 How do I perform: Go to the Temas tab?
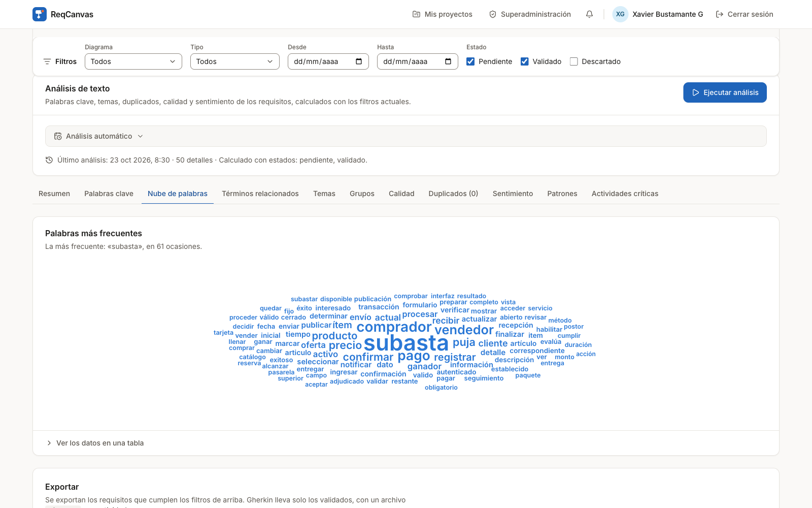tap(324, 194)
